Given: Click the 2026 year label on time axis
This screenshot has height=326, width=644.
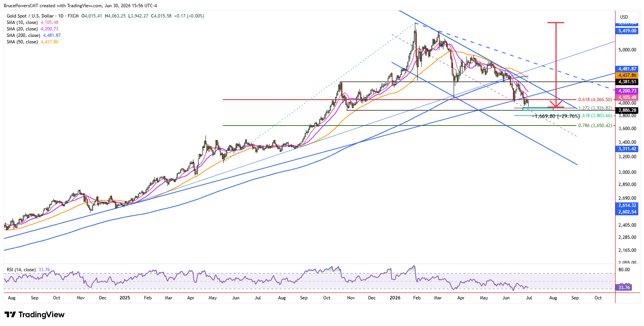Looking at the screenshot, I should [x=395, y=298].
